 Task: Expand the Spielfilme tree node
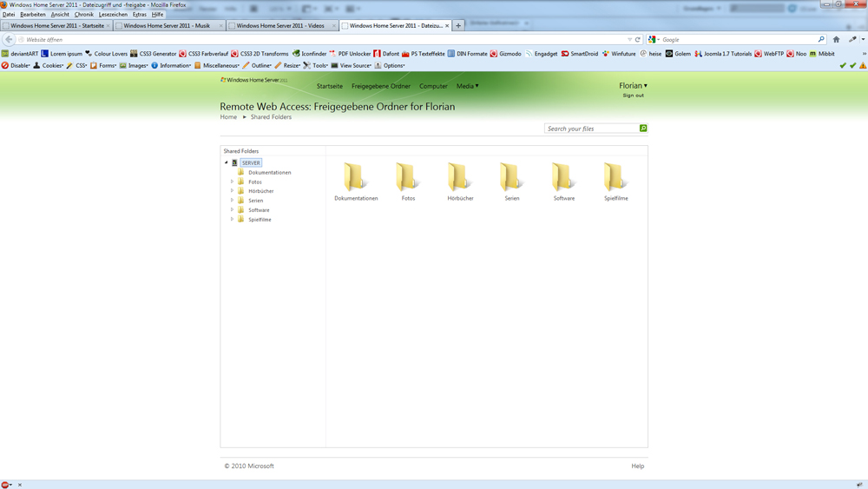coord(232,219)
